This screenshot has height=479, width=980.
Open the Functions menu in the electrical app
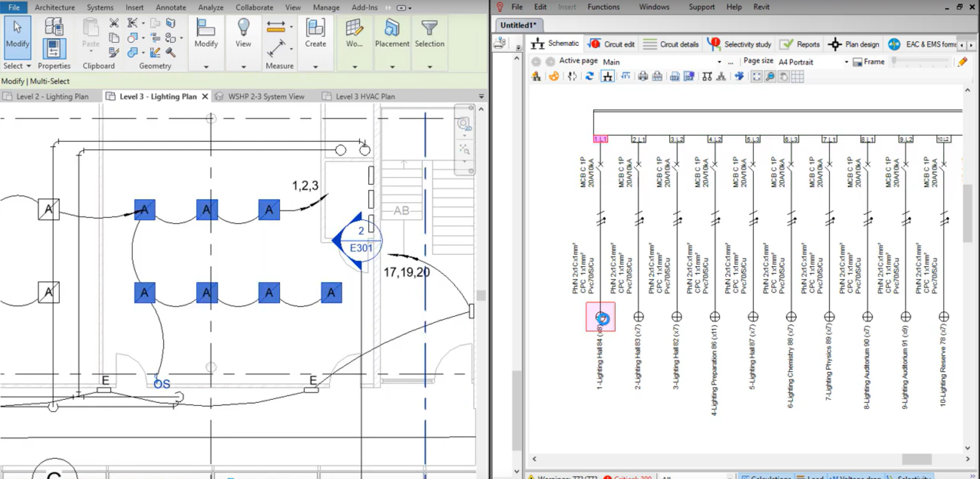coord(603,7)
